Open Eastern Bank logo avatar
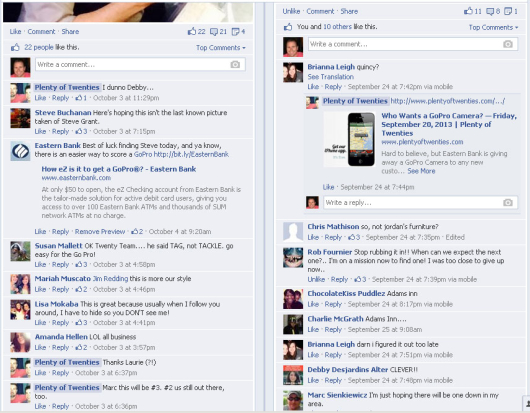530x413 pixels. [x=20, y=151]
